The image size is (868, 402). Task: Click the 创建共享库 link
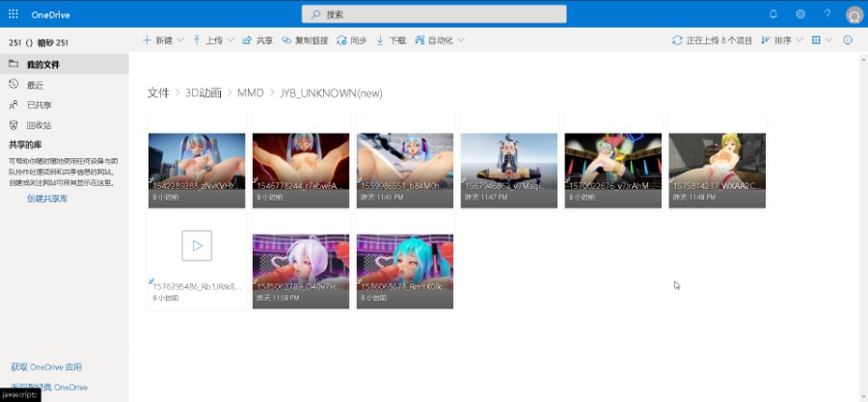tap(47, 199)
